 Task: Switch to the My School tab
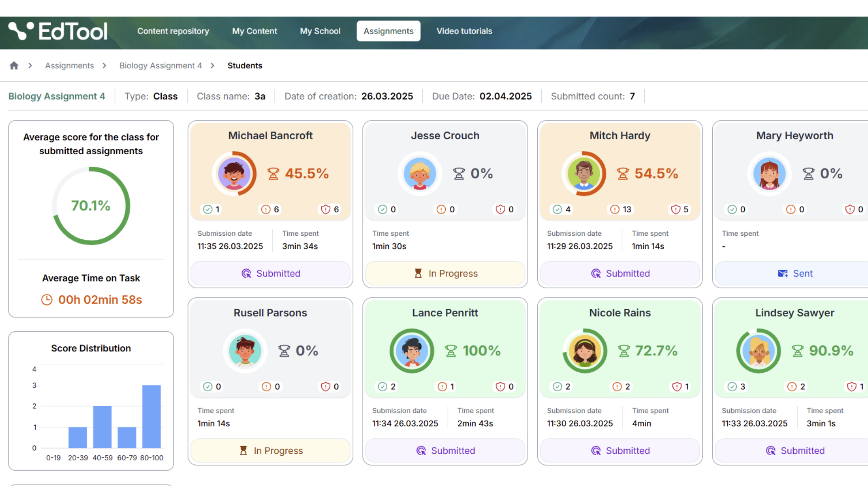coord(320,31)
